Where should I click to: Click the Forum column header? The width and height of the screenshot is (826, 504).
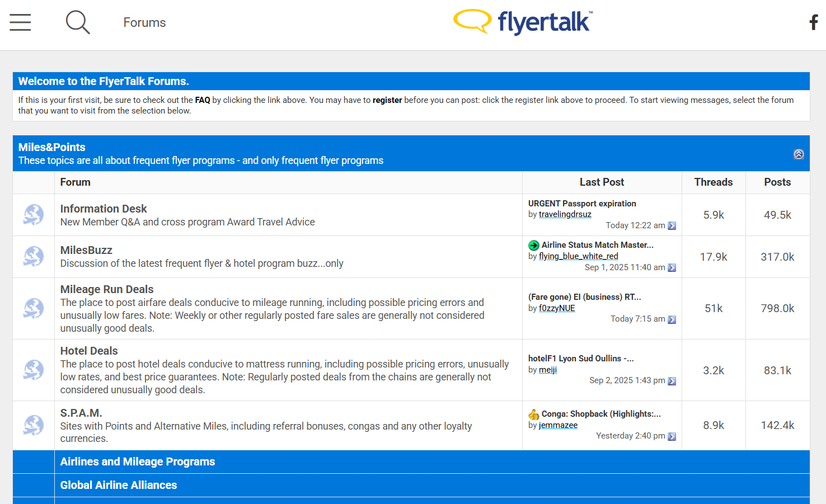tap(76, 182)
